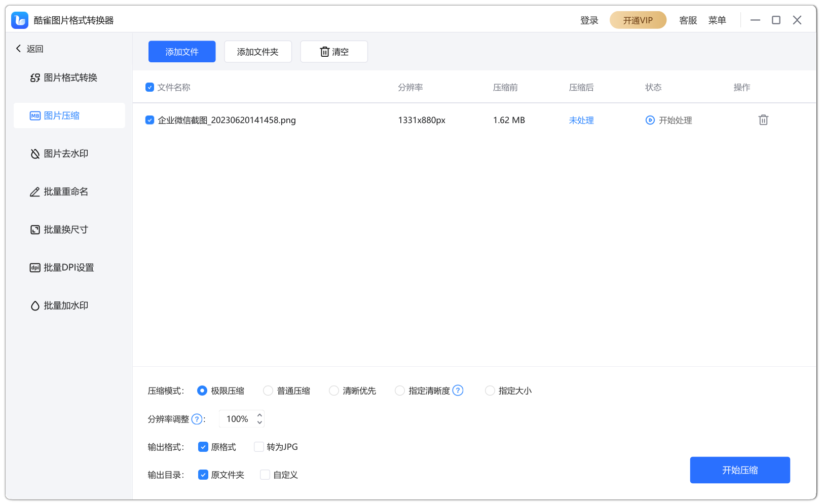The image size is (821, 504).
Task: Close the window
Action: (797, 20)
